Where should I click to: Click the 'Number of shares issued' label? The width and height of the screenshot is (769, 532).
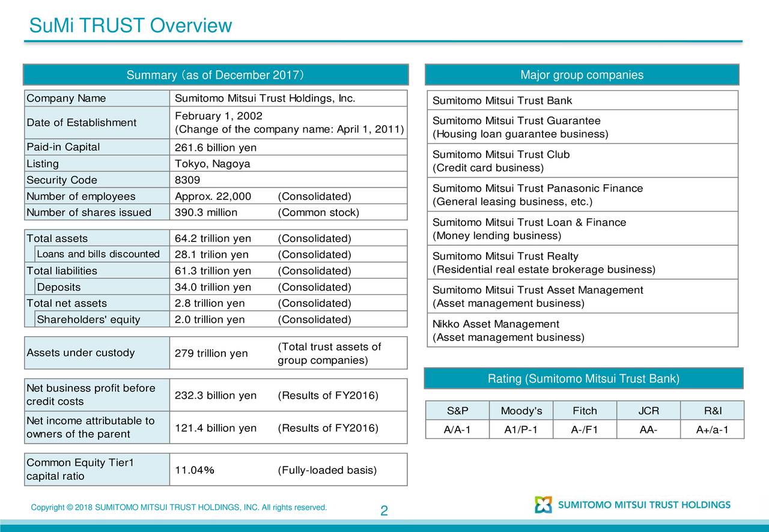click(x=89, y=213)
